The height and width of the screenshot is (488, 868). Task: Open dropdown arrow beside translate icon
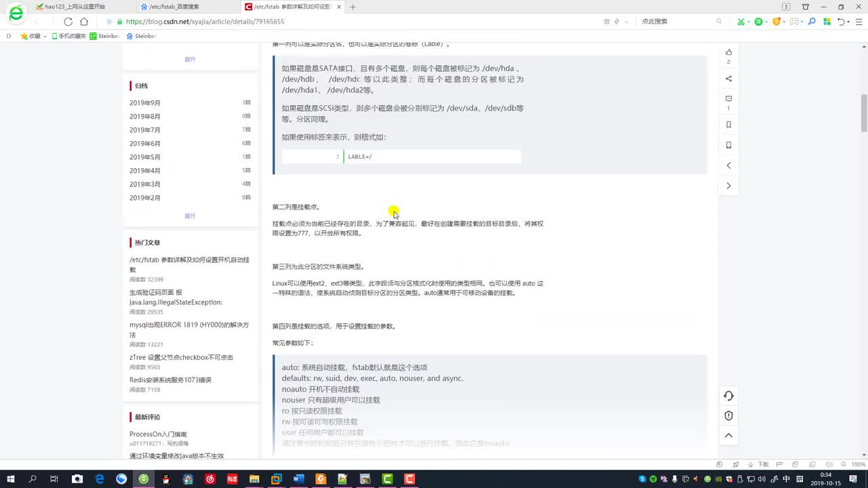coord(767,22)
